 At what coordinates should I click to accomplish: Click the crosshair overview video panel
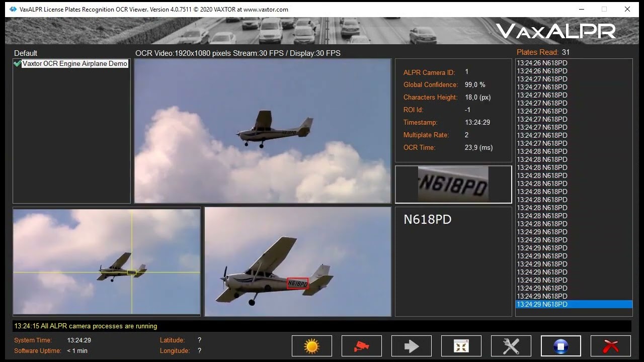[x=107, y=262]
